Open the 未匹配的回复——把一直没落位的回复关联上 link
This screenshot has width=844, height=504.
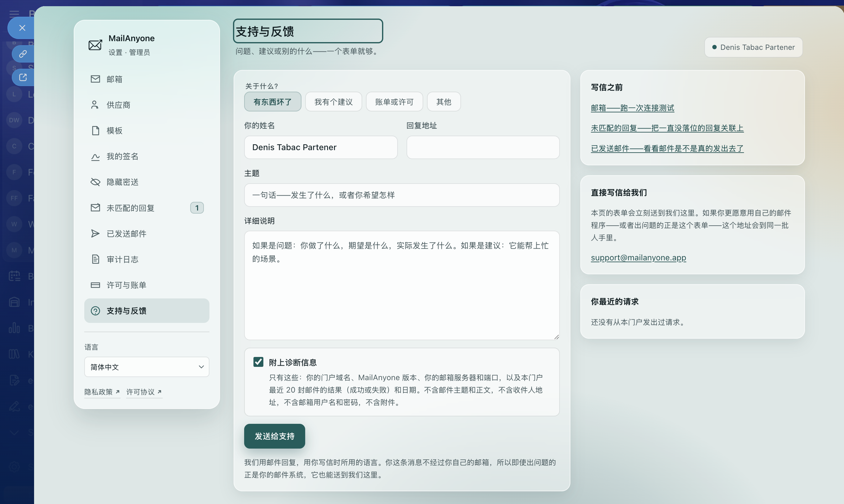667,128
